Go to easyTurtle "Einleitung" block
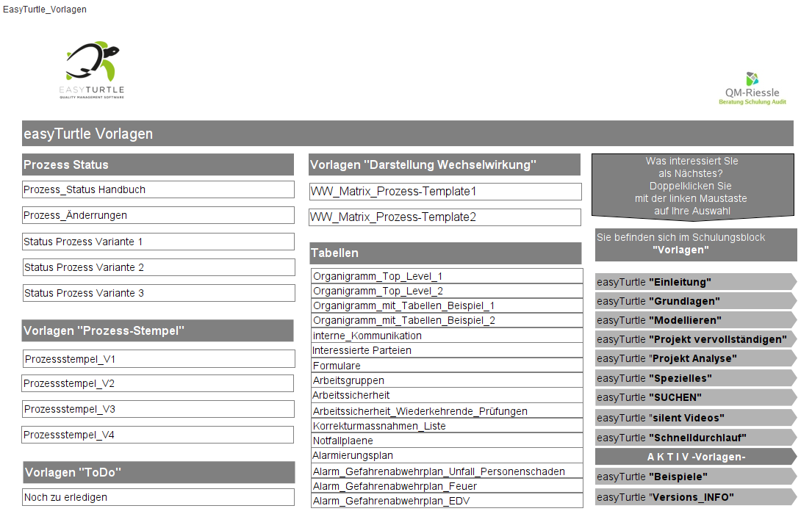This screenshot has width=812, height=514. tap(695, 282)
